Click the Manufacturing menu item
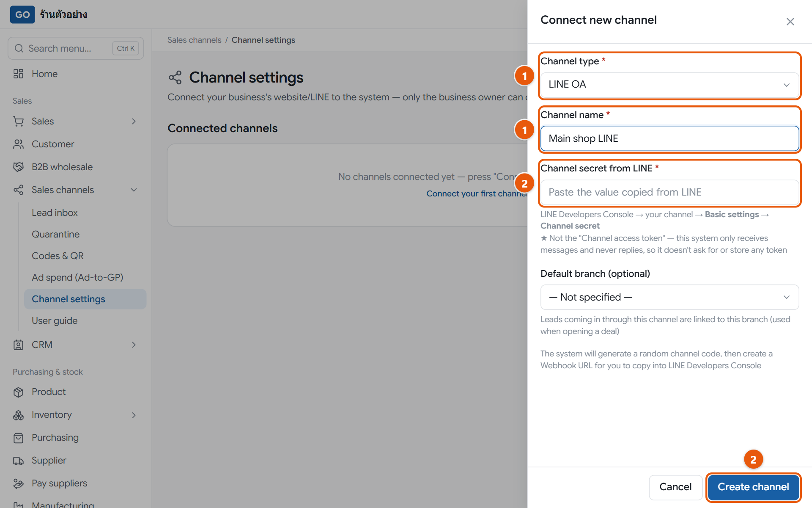The width and height of the screenshot is (812, 508). tap(76, 504)
